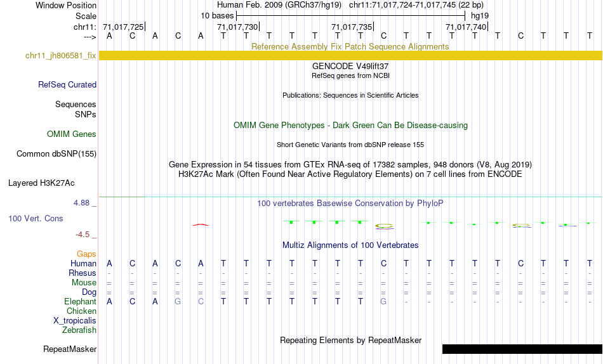Click the OMIM Genes track label
Screen dimensions: 603x364
[x=71, y=134]
